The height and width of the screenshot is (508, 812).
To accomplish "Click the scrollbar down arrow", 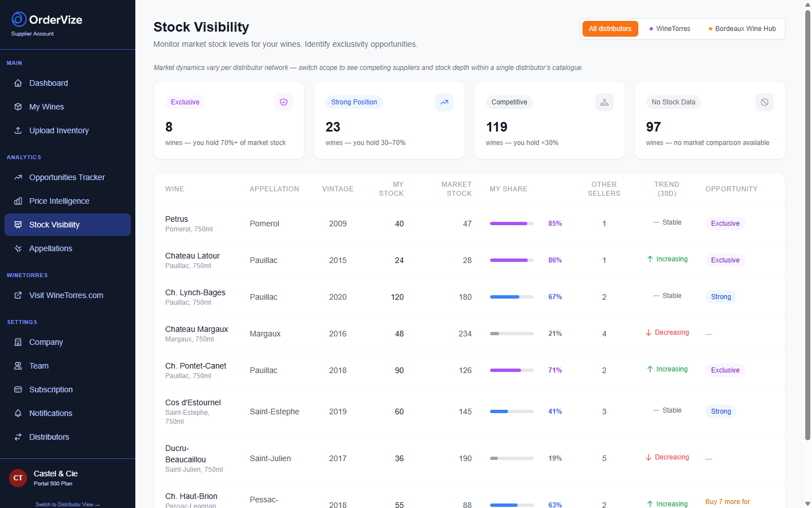I will point(807,503).
